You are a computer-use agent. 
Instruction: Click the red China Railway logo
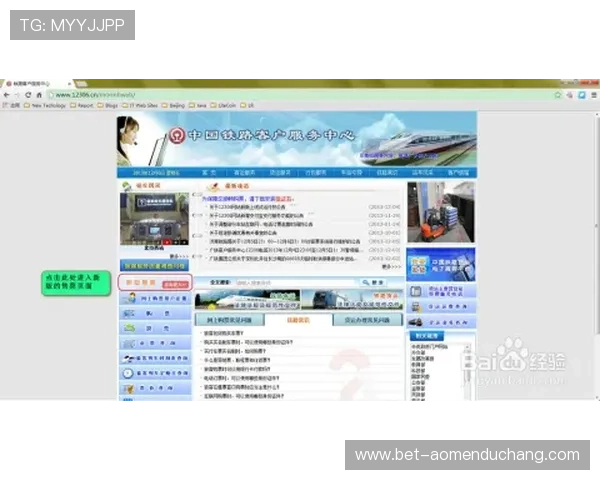[x=177, y=135]
